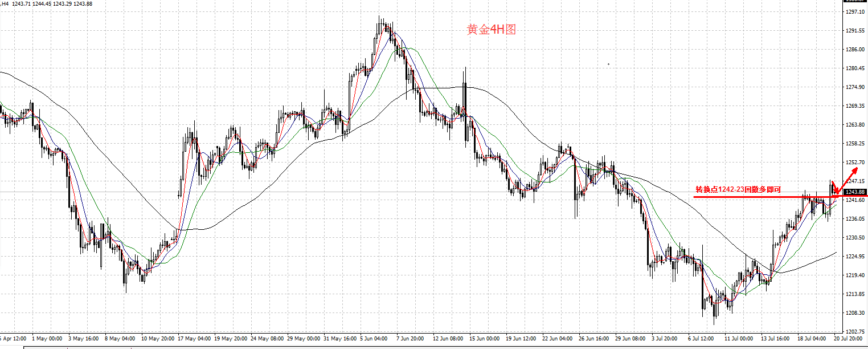Select the 转换点1242-23回撤多即可 annotation text
Viewport: 868px width, 349px height.
pos(738,190)
